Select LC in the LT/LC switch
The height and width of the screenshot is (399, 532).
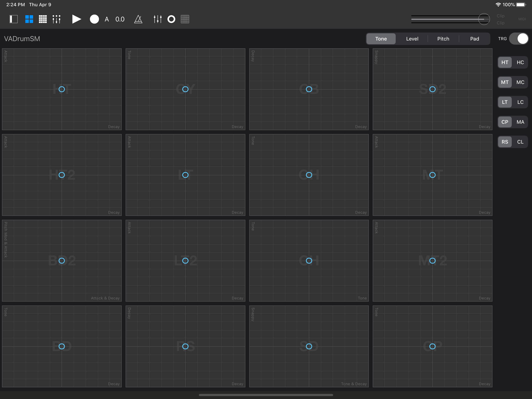pyautogui.click(x=520, y=102)
